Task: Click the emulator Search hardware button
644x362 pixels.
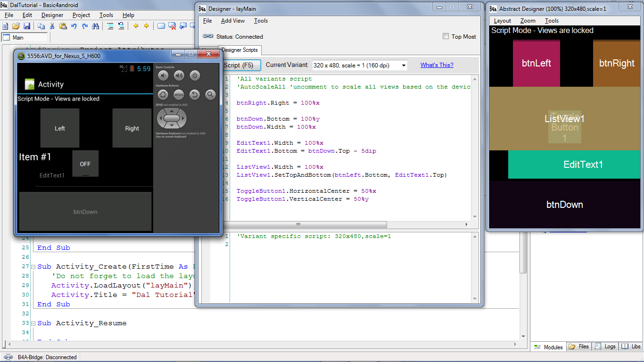Action: click(x=210, y=94)
